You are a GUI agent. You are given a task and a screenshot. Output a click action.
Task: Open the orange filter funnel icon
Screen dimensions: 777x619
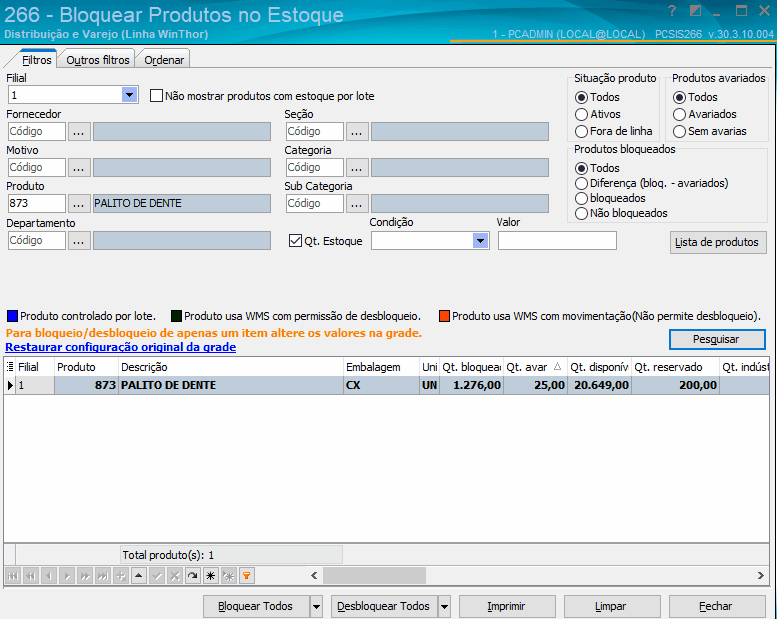pos(246,576)
